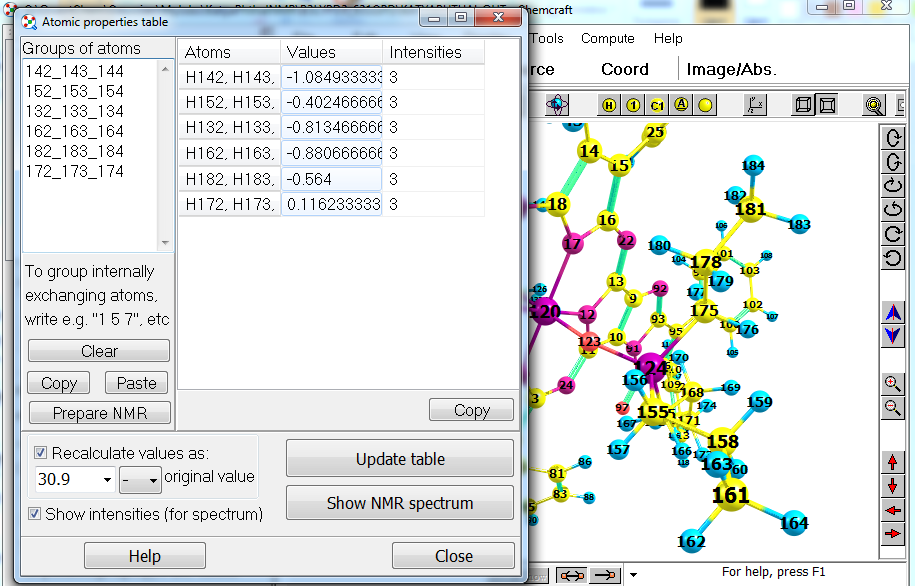Expand the bottom toolbar dropdown arrow
The height and width of the screenshot is (586, 915).
pos(633,575)
